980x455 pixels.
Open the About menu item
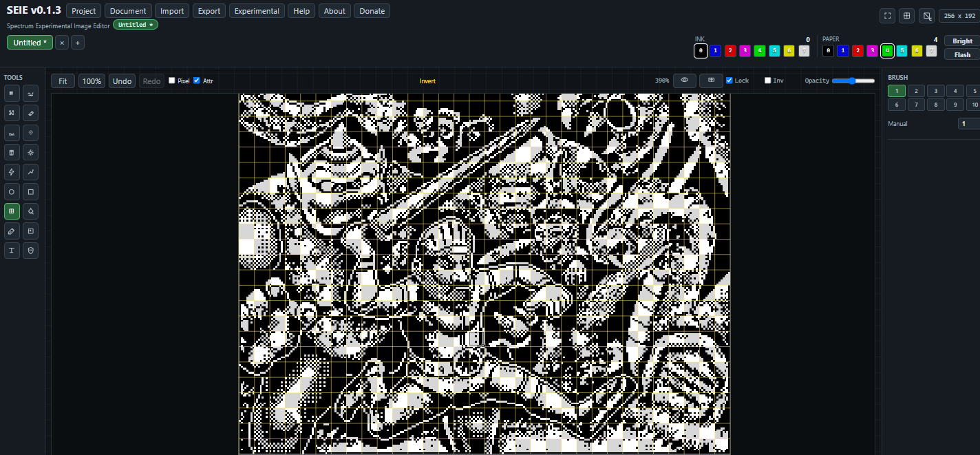pos(334,11)
